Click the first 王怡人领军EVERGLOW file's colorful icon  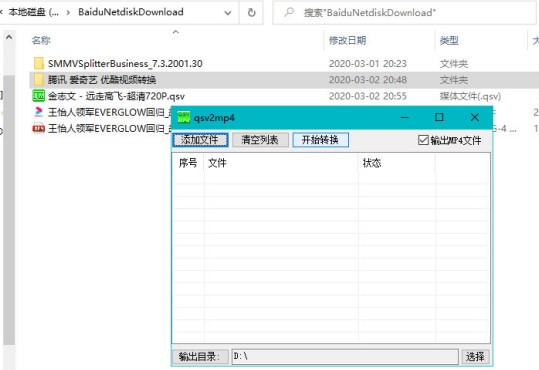click(x=39, y=112)
